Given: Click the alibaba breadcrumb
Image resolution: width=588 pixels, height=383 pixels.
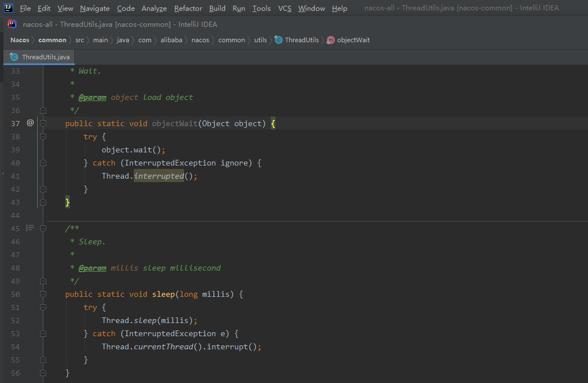Looking at the screenshot, I should (171, 40).
